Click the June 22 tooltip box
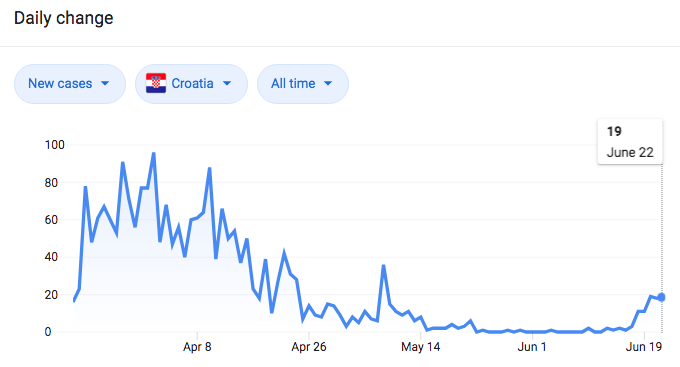 (630, 142)
